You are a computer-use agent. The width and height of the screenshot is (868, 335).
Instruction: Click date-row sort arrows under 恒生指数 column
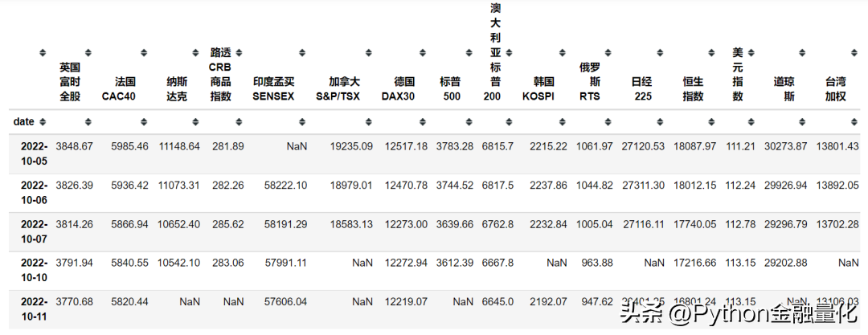pos(710,121)
